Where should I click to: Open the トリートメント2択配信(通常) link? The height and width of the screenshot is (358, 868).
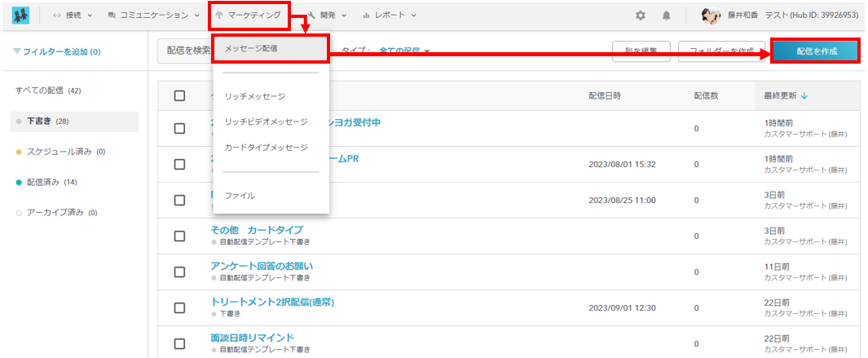coord(272,302)
